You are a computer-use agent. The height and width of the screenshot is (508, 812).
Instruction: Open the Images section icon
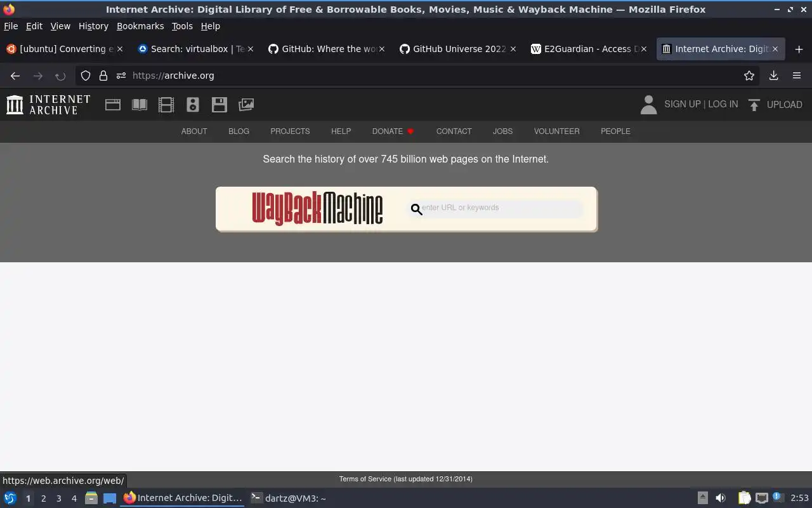[x=246, y=105]
